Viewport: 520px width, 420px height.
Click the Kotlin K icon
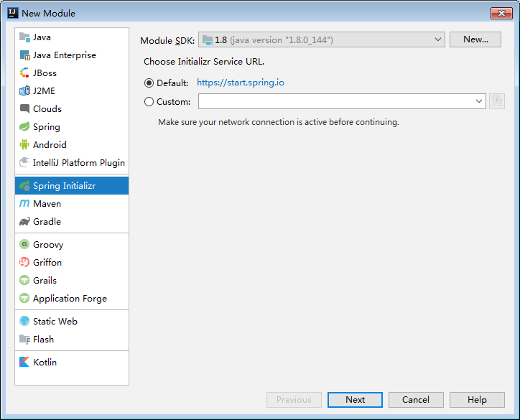click(x=24, y=362)
